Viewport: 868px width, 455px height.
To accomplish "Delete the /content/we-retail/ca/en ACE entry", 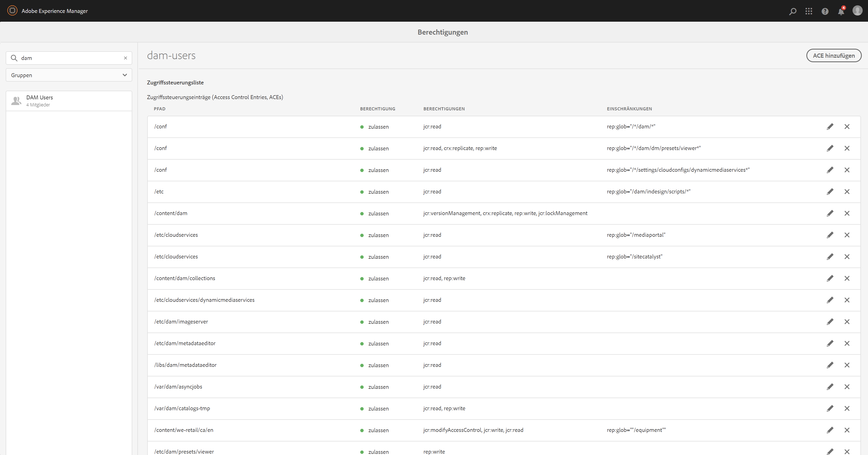I will [x=847, y=430].
